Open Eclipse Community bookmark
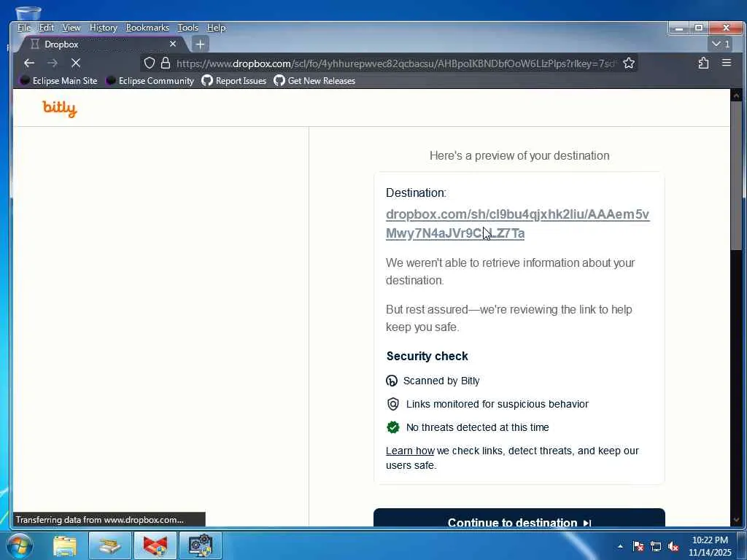The image size is (747, 560). coord(150,81)
